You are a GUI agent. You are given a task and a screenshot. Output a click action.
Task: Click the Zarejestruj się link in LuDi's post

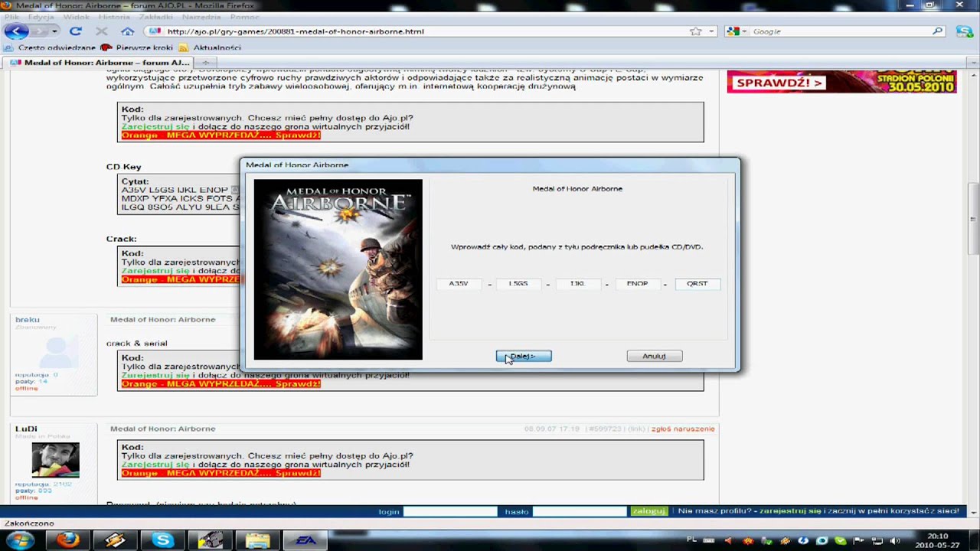pos(155,465)
